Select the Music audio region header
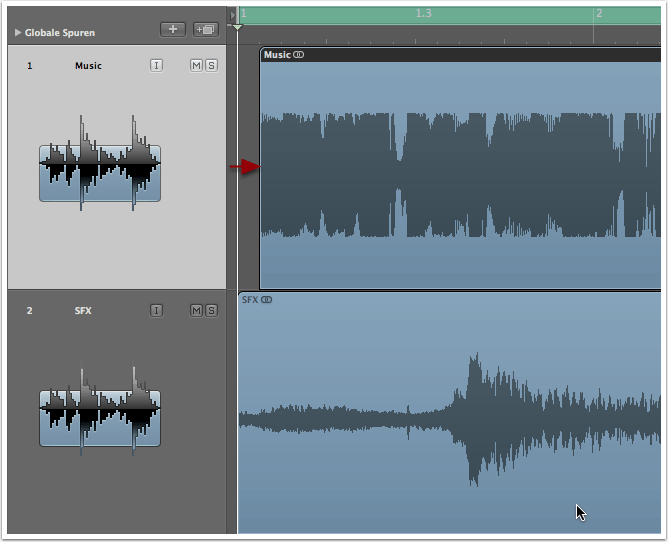668x542 pixels. (x=450, y=55)
